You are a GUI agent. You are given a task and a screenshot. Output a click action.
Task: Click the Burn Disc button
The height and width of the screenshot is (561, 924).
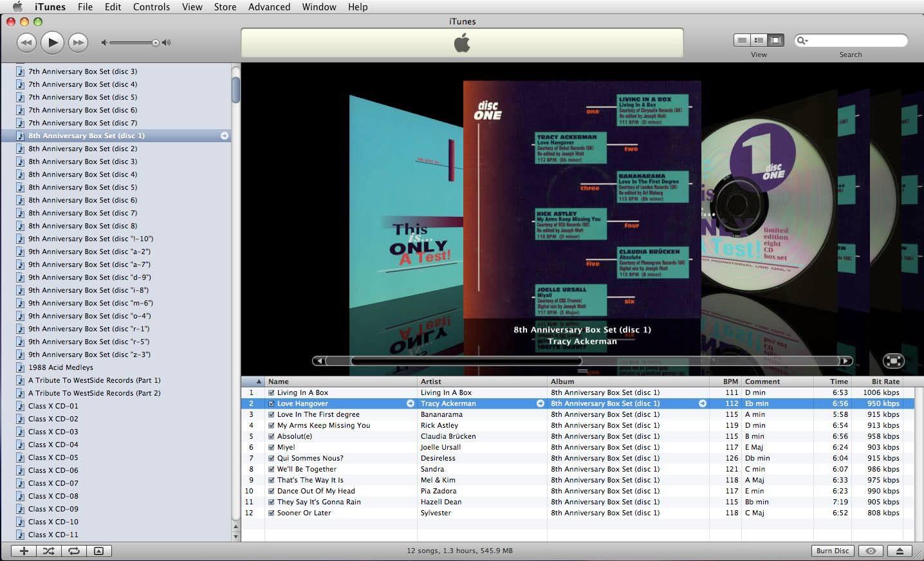832,551
